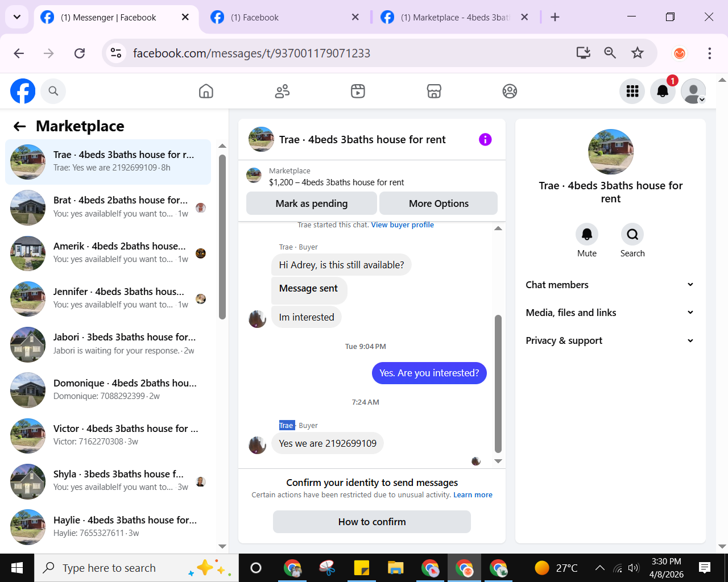Viewport: 728px width, 582px height.
Task: Open the taskbar notification center icon
Action: click(705, 568)
